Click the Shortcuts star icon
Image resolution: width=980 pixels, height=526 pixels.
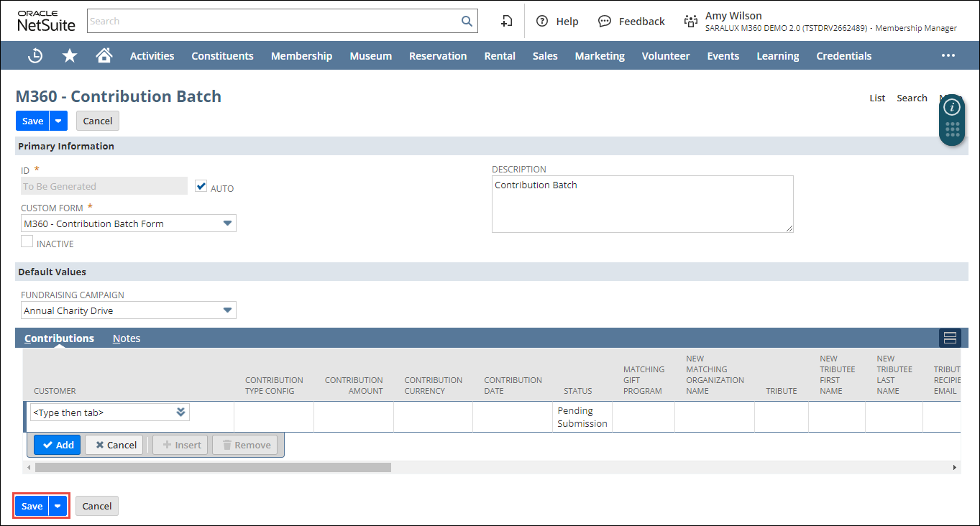click(x=70, y=56)
